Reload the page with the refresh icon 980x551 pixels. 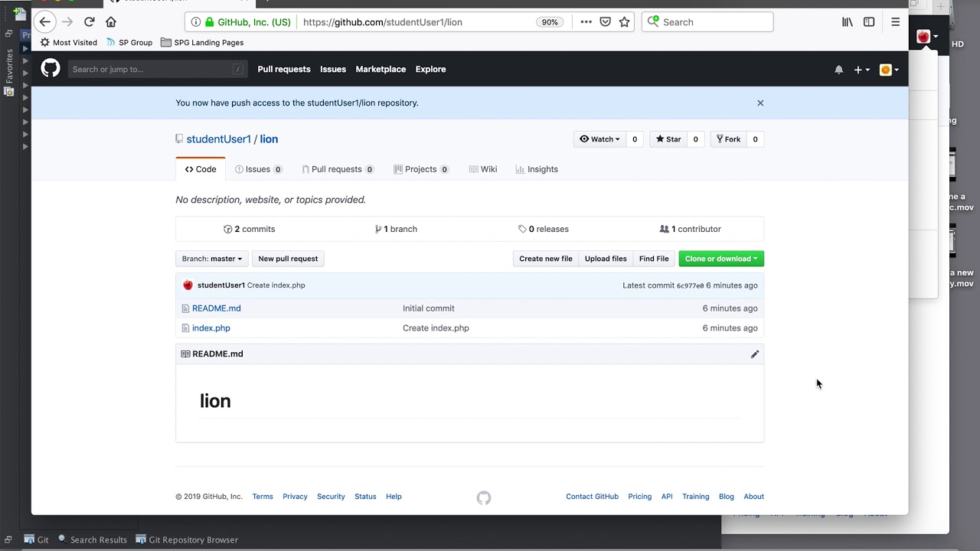click(90, 22)
